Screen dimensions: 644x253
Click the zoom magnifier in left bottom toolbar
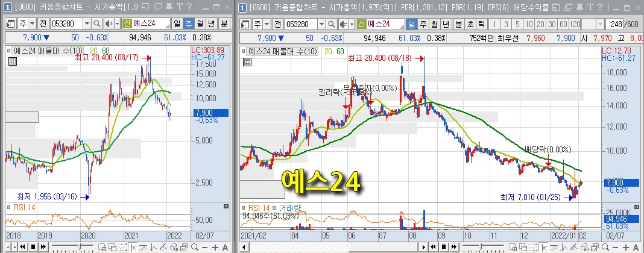[x=195, y=247]
